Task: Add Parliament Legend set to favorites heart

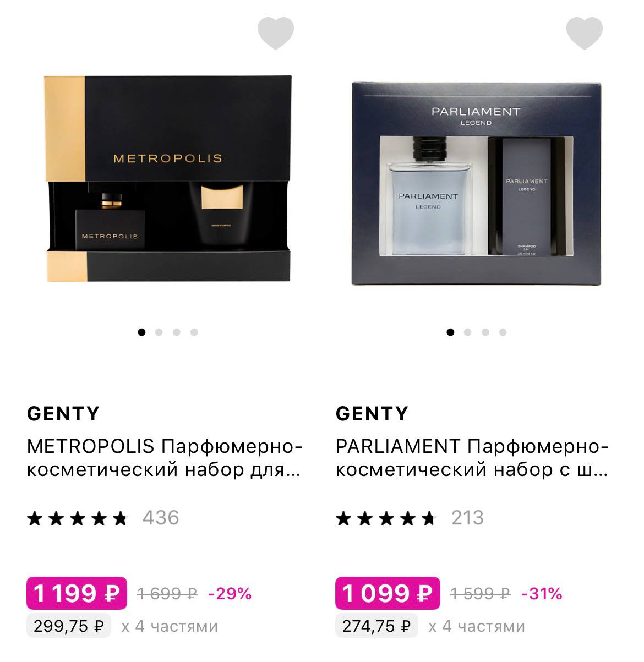Action: tap(585, 34)
